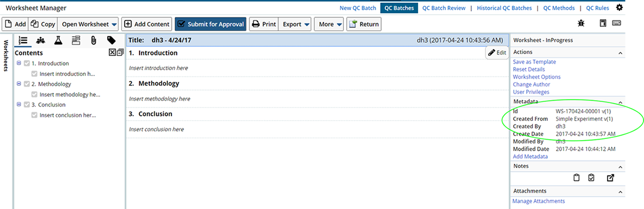
Task: Select the numbered Contents list tab icon
Action: point(23,40)
